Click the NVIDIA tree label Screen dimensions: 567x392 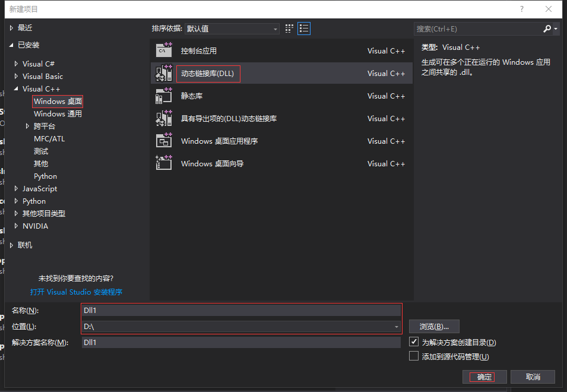point(35,226)
